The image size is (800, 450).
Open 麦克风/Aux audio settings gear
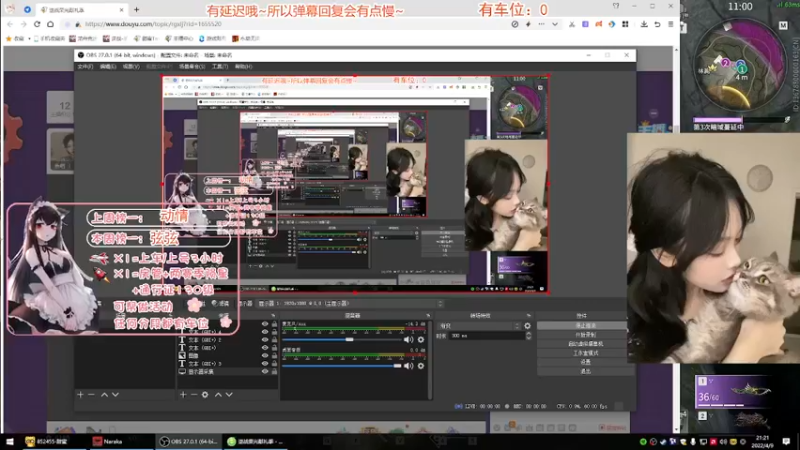coord(421,340)
